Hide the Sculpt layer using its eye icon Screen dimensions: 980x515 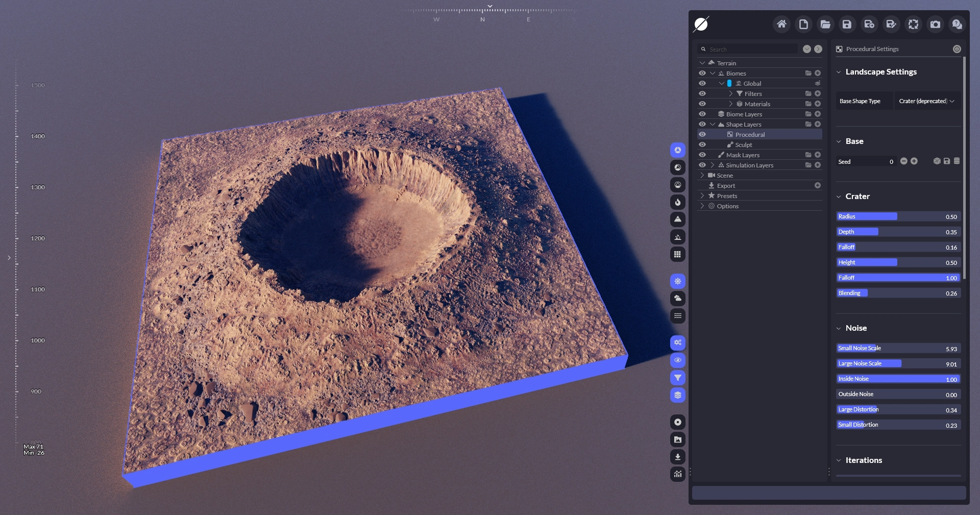coord(702,145)
